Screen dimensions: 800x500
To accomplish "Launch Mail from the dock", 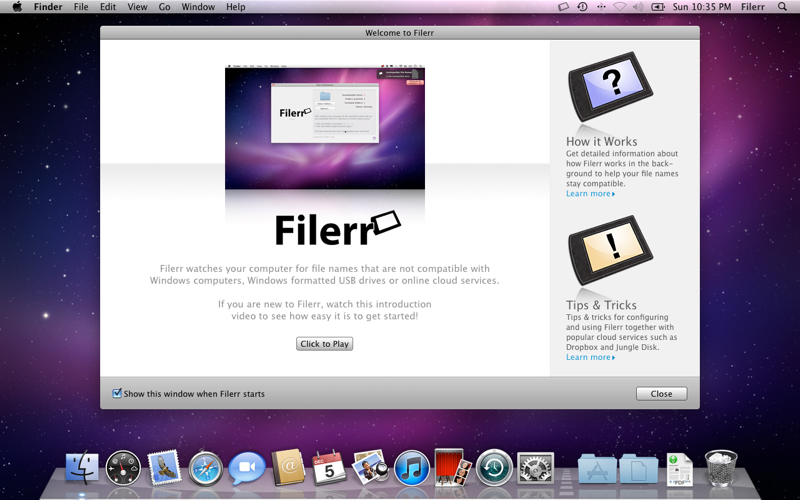I will coord(164,467).
